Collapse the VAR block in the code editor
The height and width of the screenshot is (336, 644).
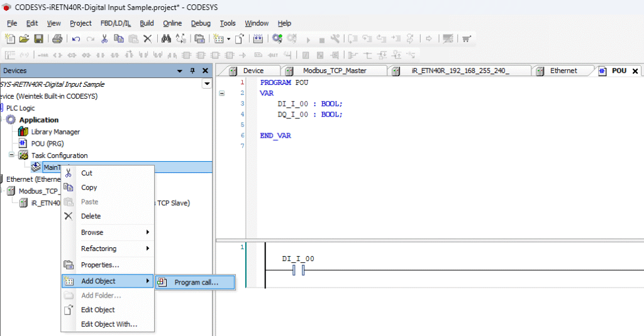click(x=222, y=93)
